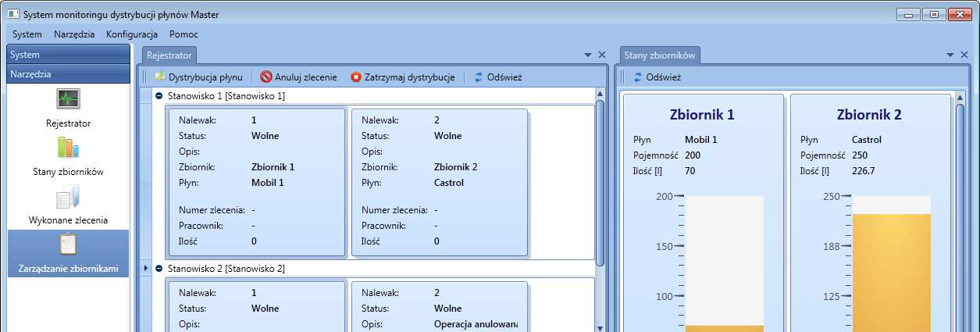The width and height of the screenshot is (980, 332).
Task: Open Stany zbiorników sidebar icon
Action: click(68, 148)
